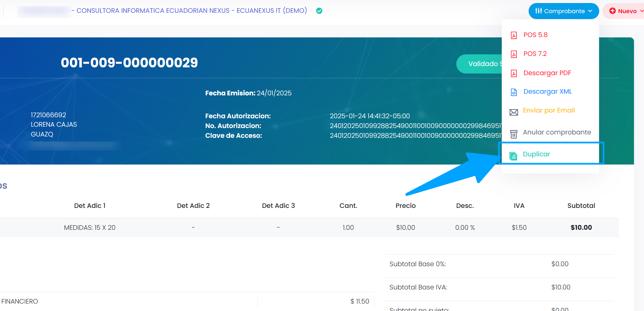Click the invoice number 001-009-000000029

coord(129,63)
